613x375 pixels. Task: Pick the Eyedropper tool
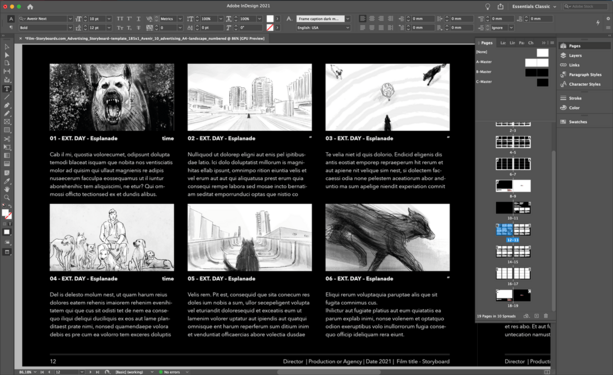pos(7,181)
